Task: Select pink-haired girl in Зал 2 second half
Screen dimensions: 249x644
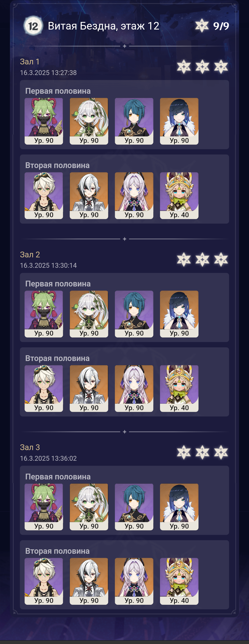Action: (x=134, y=388)
